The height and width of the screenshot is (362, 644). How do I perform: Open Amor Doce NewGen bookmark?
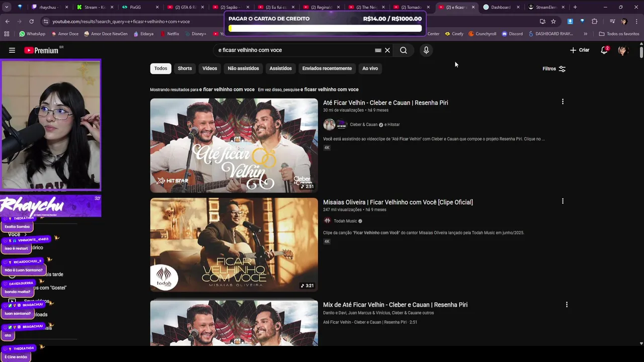click(x=105, y=34)
